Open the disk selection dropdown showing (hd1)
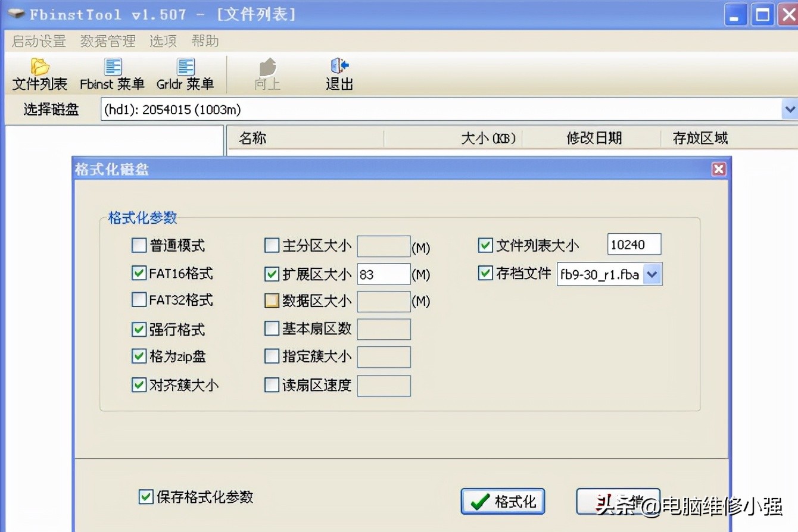The image size is (798, 532). (x=790, y=109)
